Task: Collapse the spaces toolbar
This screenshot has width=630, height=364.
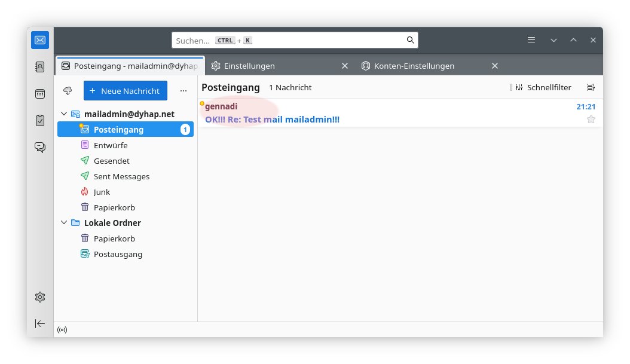Action: (x=40, y=323)
